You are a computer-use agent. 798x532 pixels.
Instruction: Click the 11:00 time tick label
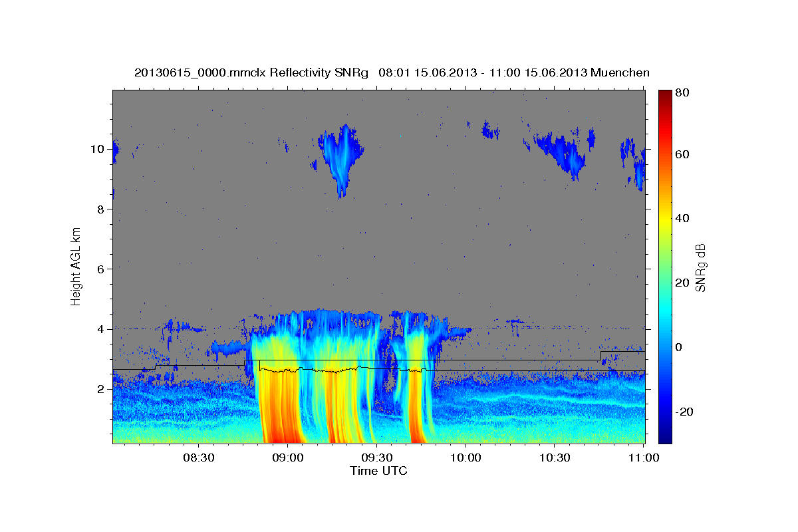[x=643, y=458]
